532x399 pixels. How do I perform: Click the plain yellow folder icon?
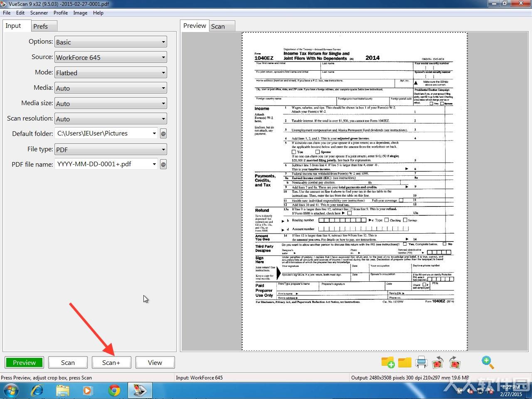(x=404, y=362)
